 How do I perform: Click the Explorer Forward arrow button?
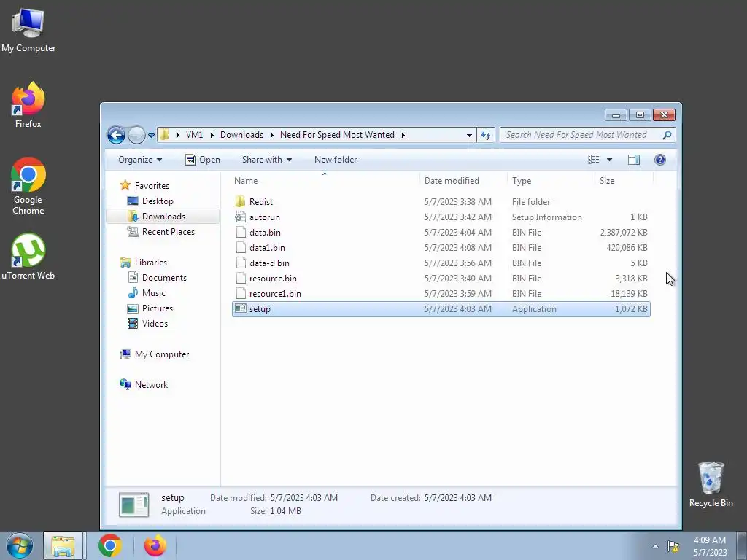pyautogui.click(x=136, y=135)
